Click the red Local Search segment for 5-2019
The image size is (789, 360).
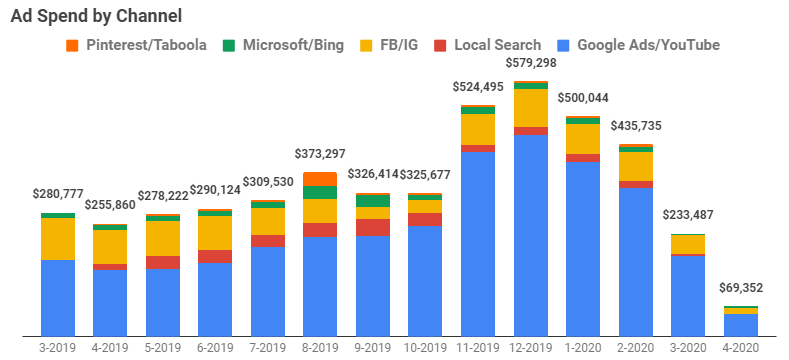(x=163, y=262)
